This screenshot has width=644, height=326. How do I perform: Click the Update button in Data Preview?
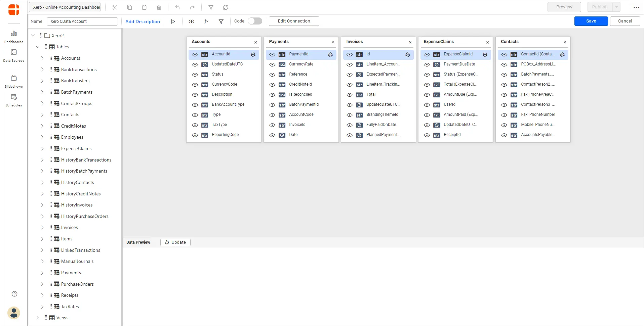tap(175, 242)
